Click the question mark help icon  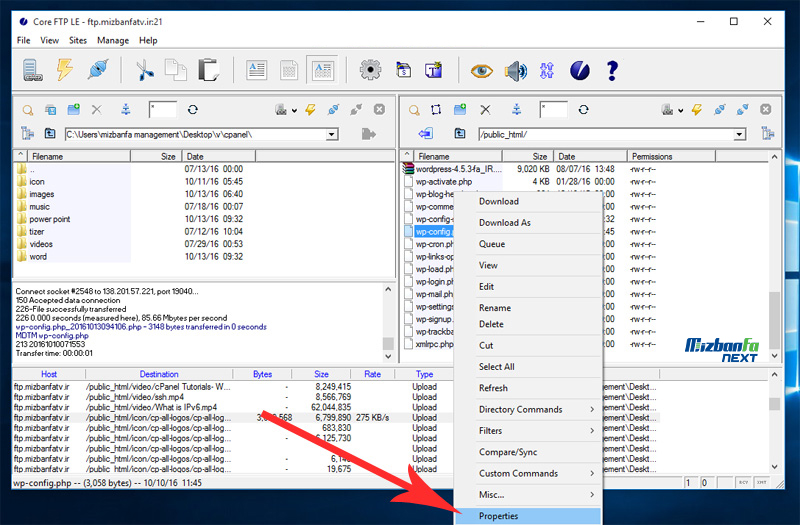coord(612,70)
